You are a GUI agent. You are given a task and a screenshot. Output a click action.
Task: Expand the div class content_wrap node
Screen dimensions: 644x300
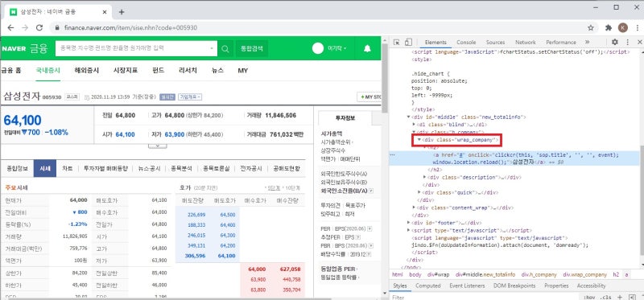[x=414, y=208]
